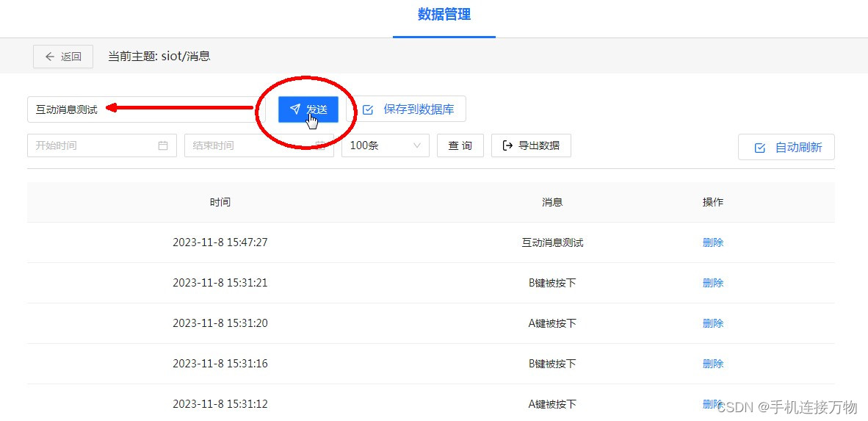Open the 数据管理 tab
Image resolution: width=868 pixels, height=421 pixels.
tap(444, 15)
